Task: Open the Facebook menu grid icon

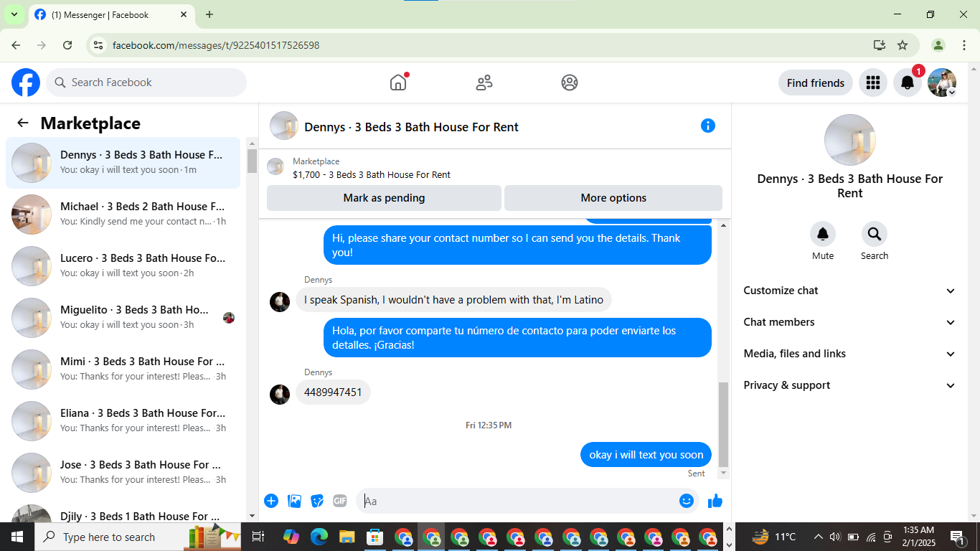Action: coord(873,83)
